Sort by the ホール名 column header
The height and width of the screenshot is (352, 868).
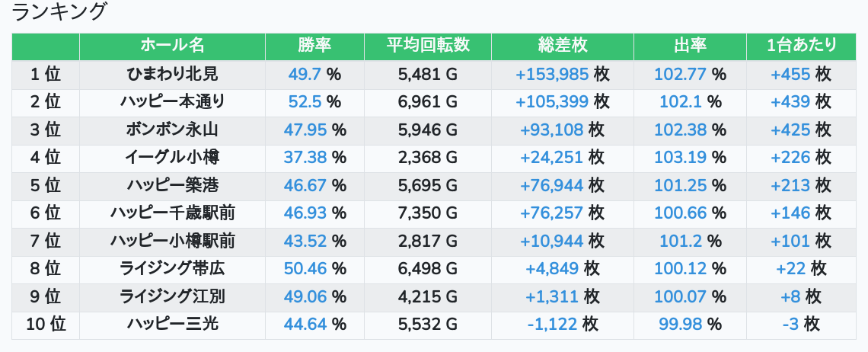click(172, 46)
